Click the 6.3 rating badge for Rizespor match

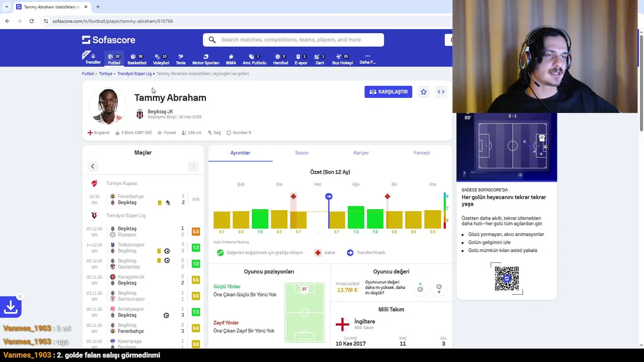tap(196, 232)
